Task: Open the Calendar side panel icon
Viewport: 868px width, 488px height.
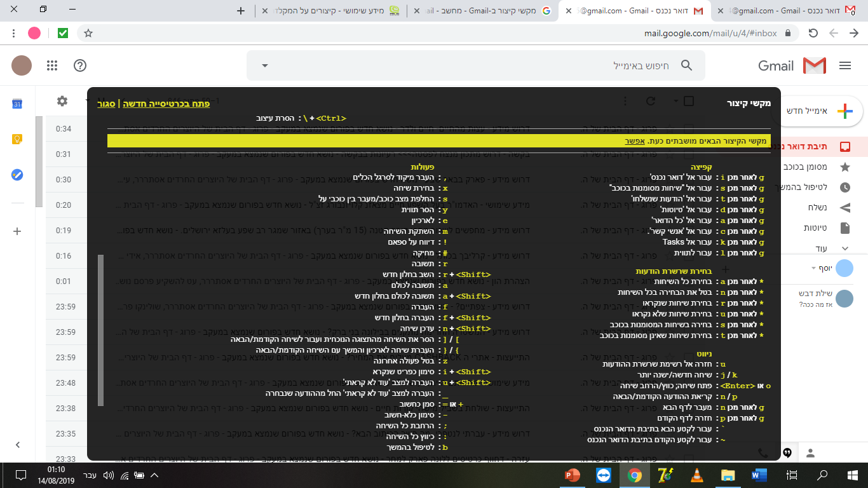Action: coord(18,104)
